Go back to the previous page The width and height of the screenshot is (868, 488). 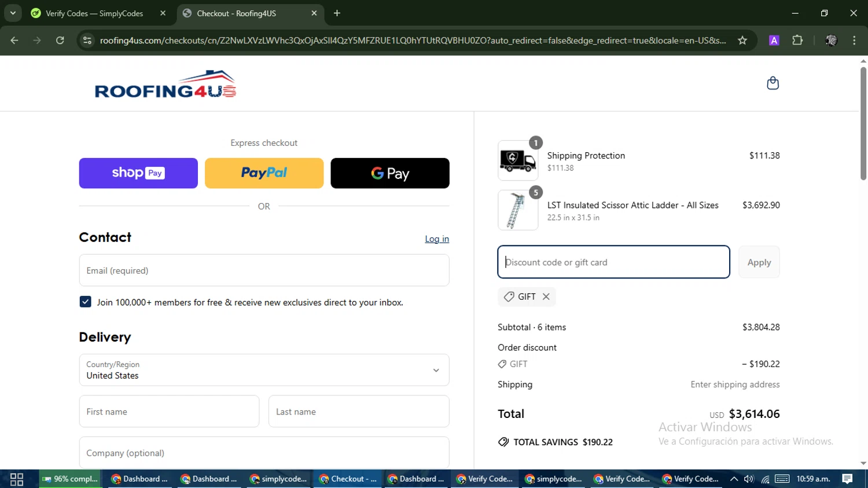14,41
